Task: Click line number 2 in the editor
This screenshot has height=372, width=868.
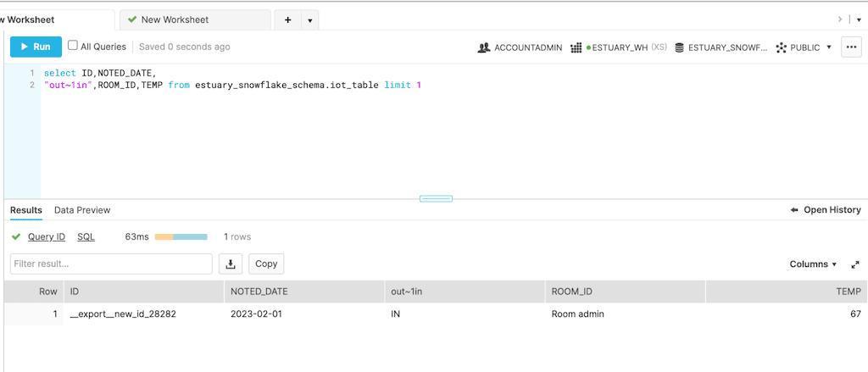Action: [x=32, y=86]
